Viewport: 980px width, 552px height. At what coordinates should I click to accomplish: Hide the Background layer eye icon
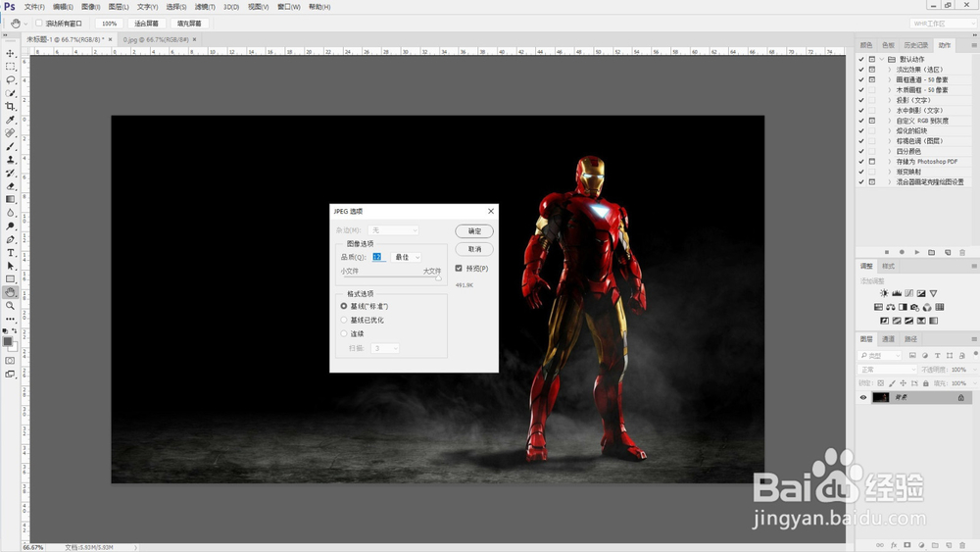(x=863, y=398)
